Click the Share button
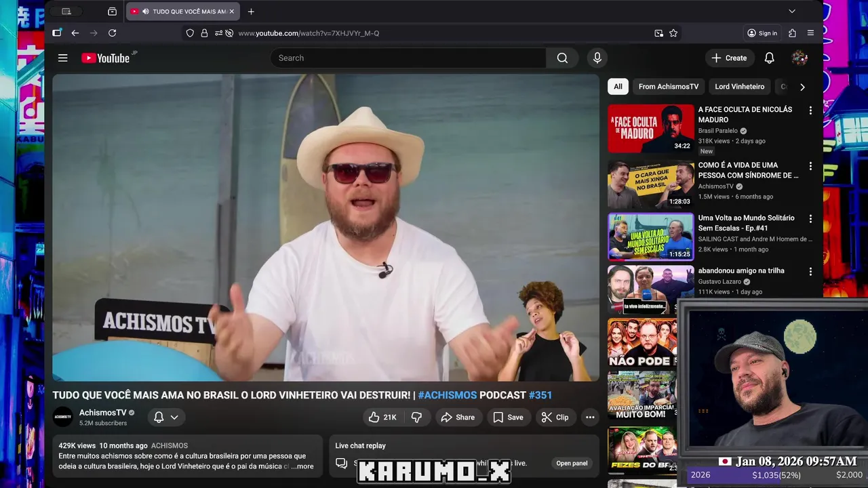 pos(458,418)
